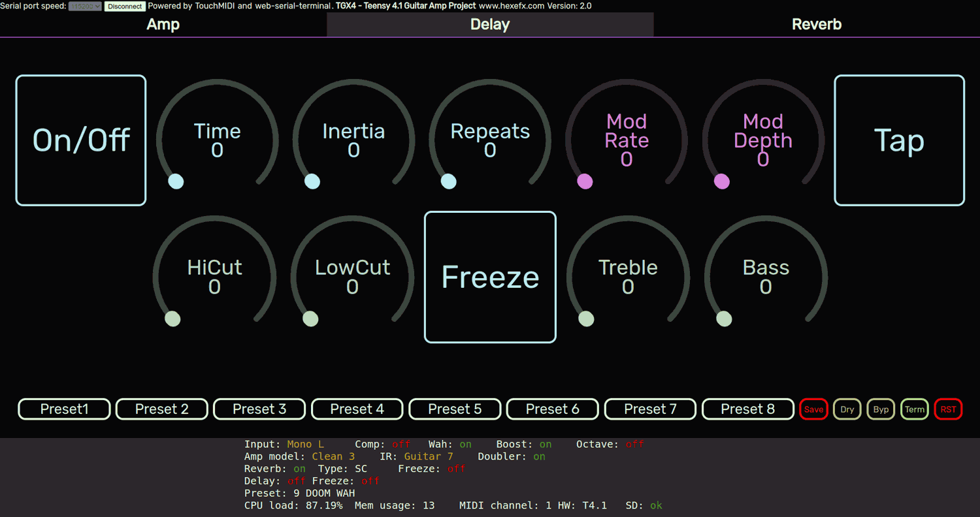
Task: Click 'Amp model: Clean 3' status text
Action: (300, 456)
